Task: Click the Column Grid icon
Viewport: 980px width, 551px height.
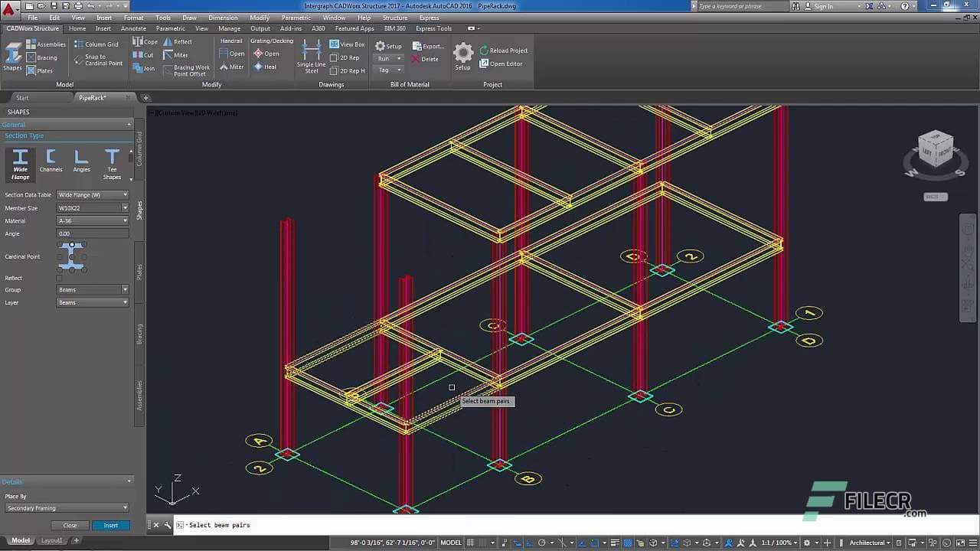Action: 82,44
